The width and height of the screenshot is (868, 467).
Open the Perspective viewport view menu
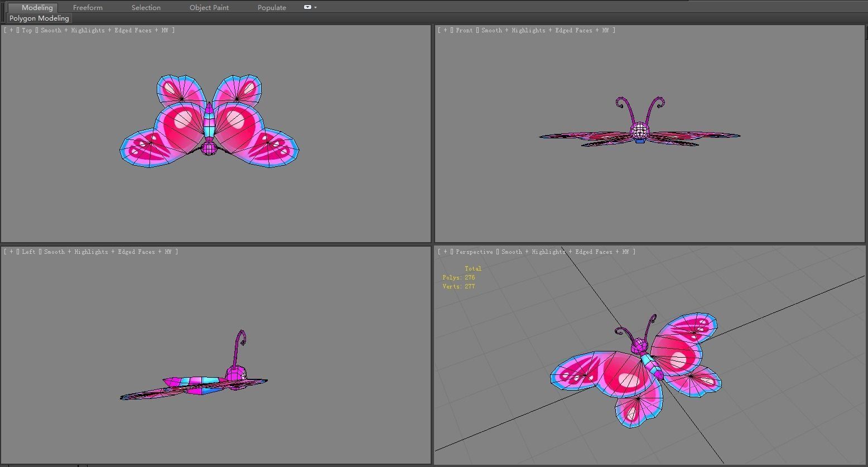[x=474, y=252]
